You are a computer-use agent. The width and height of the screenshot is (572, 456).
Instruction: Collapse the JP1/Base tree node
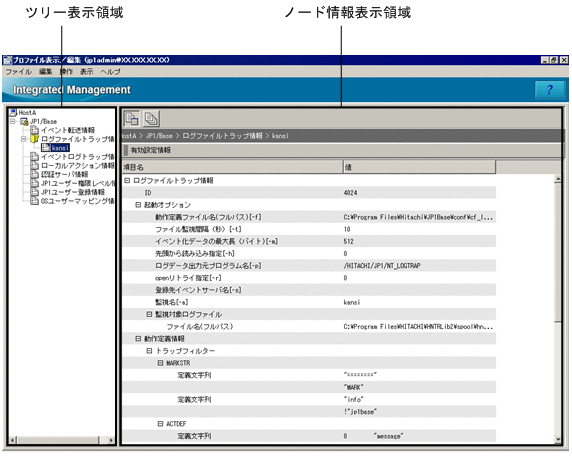click(x=13, y=121)
